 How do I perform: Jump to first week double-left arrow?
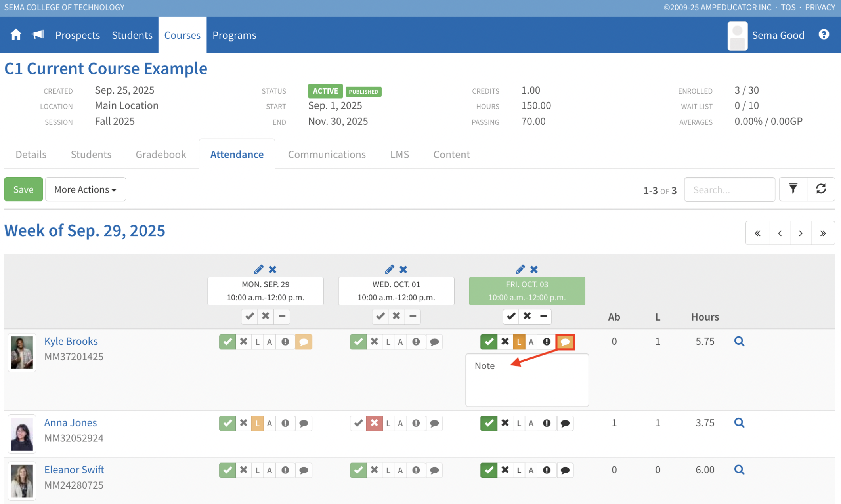click(x=757, y=233)
